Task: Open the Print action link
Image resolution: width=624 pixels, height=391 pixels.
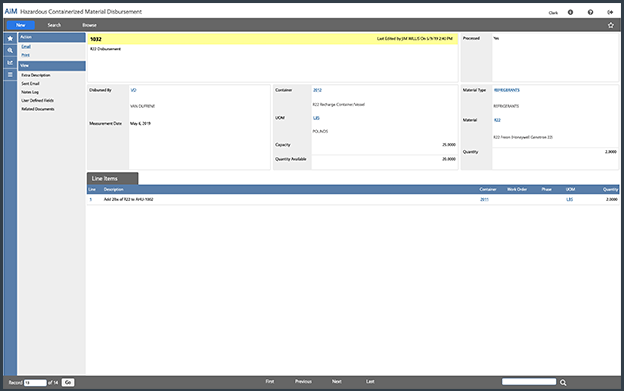Action: pos(25,55)
